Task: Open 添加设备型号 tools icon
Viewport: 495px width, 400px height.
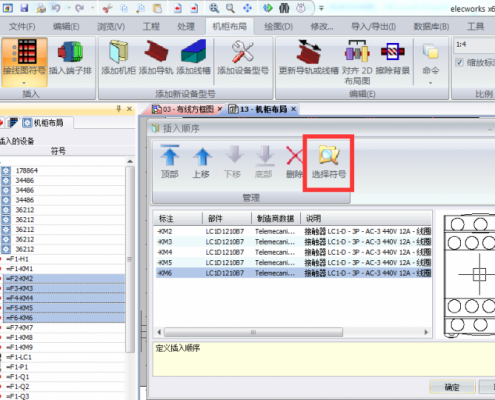Action: pyautogui.click(x=243, y=52)
